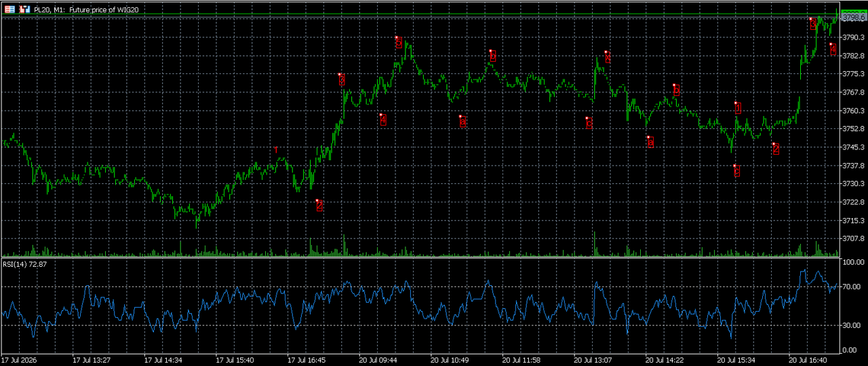The width and height of the screenshot is (868, 366).
Task: Click the 3745.3 price level on the scale
Action: 852,147
